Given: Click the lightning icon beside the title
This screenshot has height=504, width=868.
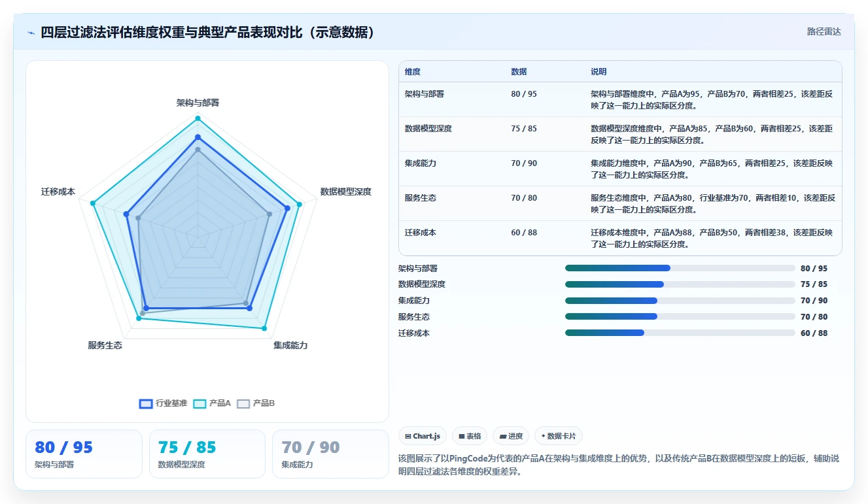Looking at the screenshot, I should [x=31, y=32].
